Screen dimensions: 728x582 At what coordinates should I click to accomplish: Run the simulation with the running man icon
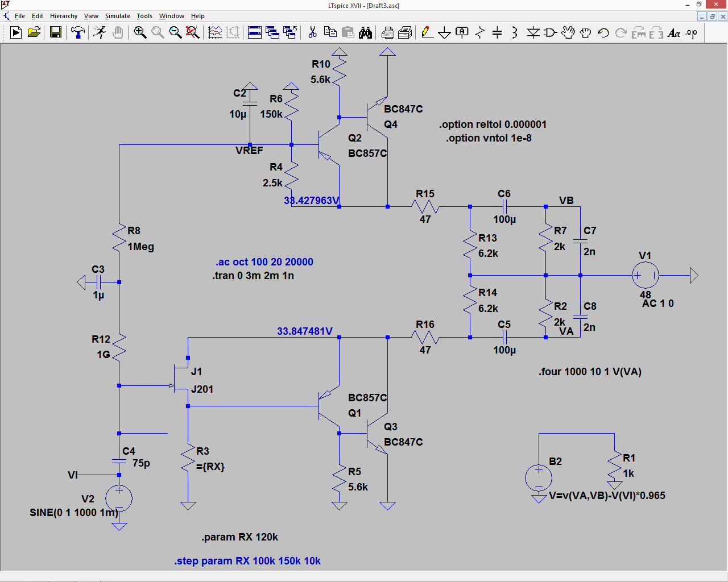tap(100, 32)
